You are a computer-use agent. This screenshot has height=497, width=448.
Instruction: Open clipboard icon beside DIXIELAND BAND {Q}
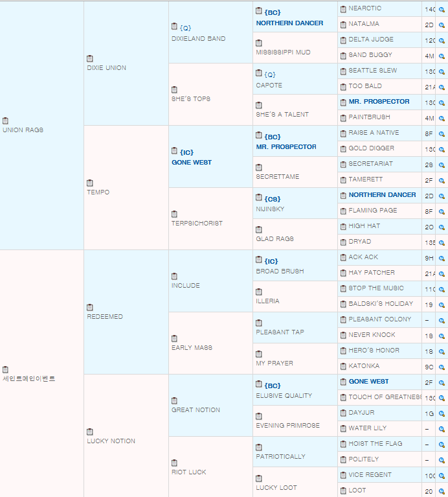(x=174, y=27)
